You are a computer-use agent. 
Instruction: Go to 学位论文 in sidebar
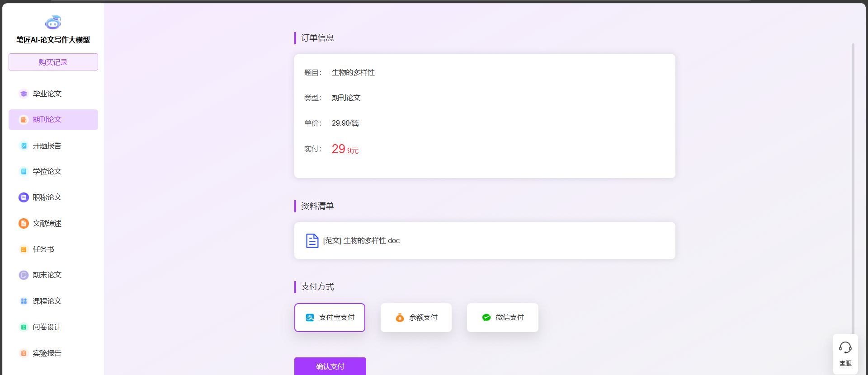47,172
